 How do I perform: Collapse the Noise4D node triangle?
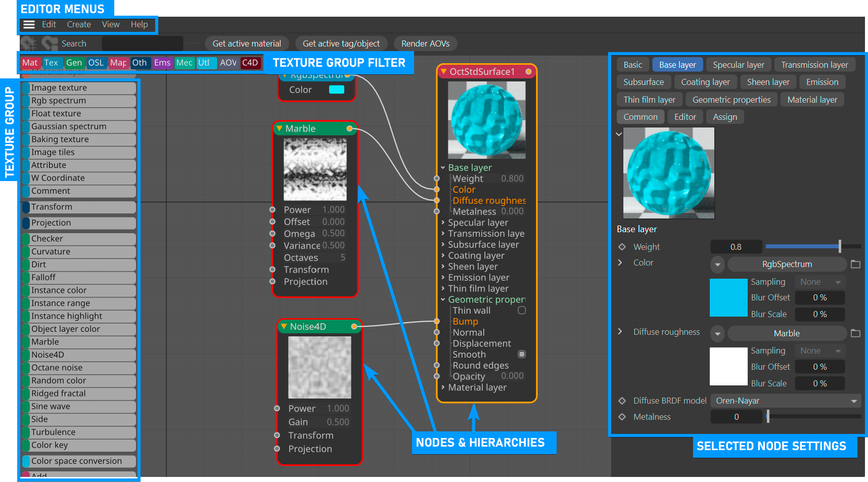click(x=284, y=327)
